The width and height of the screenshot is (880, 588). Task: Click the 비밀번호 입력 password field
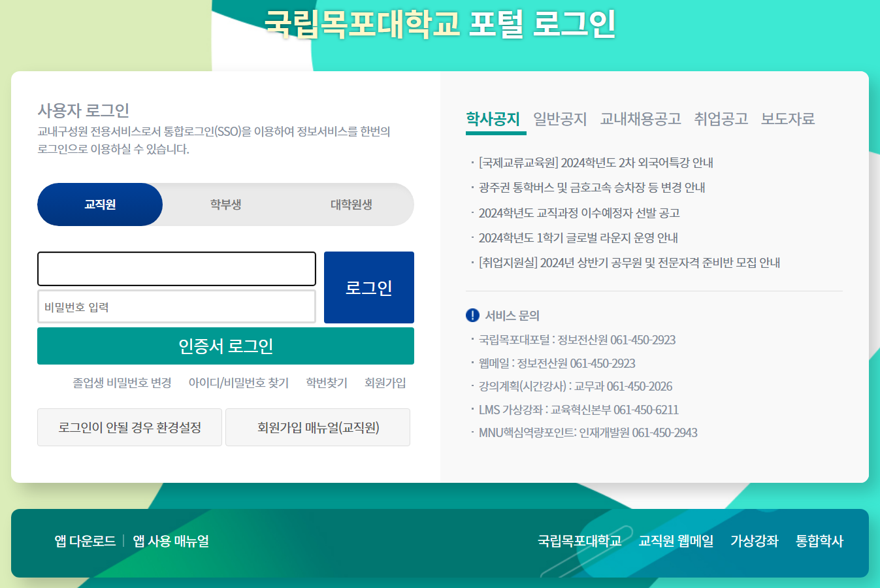[176, 307]
